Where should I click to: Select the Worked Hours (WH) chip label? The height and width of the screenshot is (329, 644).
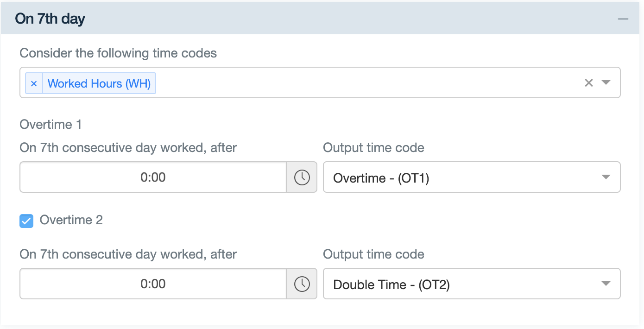click(99, 83)
